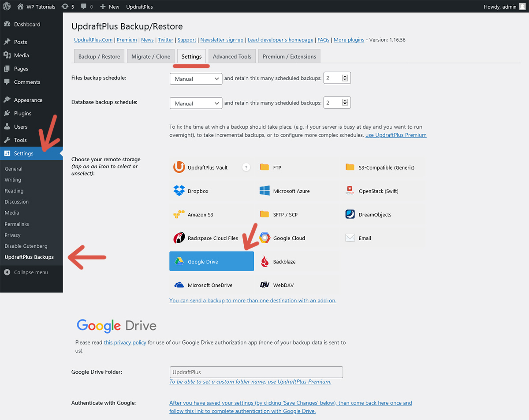
Task: Select the SFTP / SCP folder icon
Action: pos(264,214)
